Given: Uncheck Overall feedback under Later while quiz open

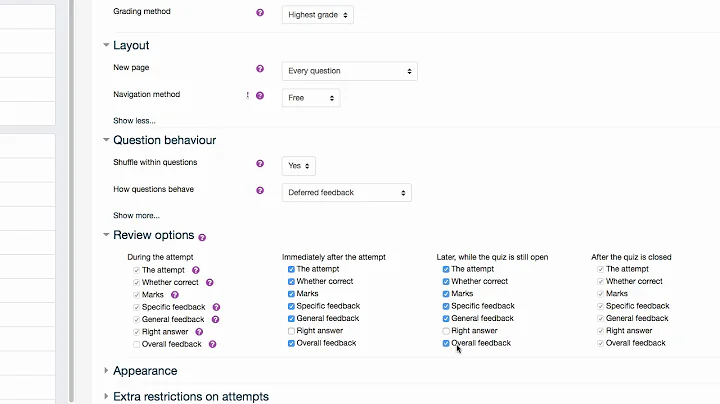Looking at the screenshot, I should pyautogui.click(x=446, y=343).
